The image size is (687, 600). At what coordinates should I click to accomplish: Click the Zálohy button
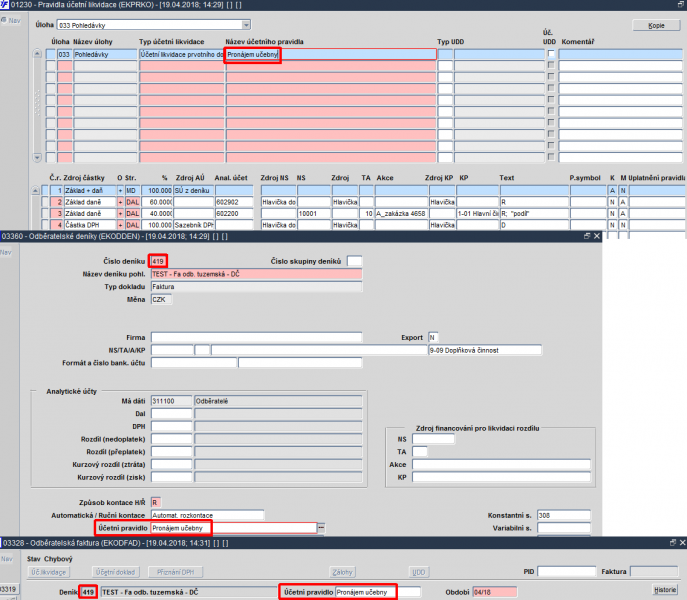[342, 572]
